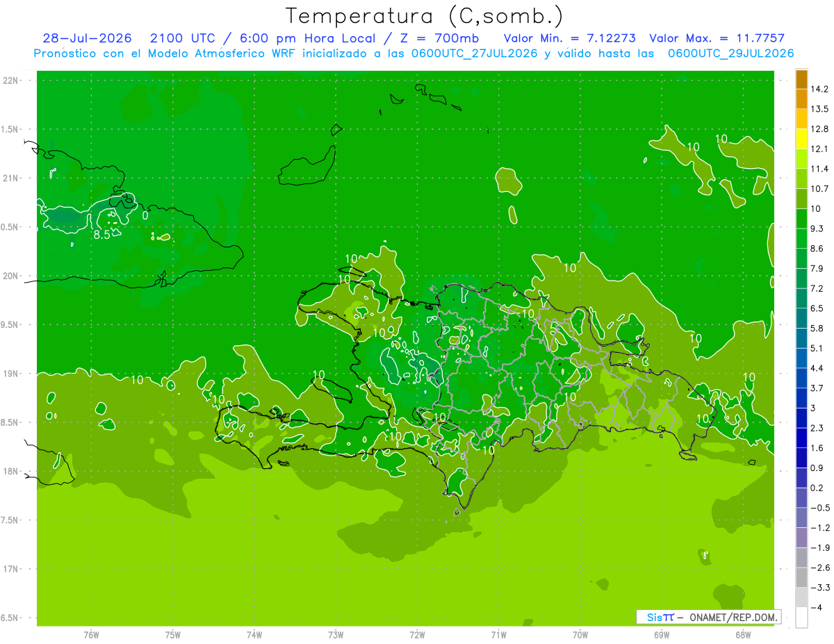Image resolution: width=834 pixels, height=644 pixels.
Task: Click the -4 colorbar value
Action: [817, 607]
